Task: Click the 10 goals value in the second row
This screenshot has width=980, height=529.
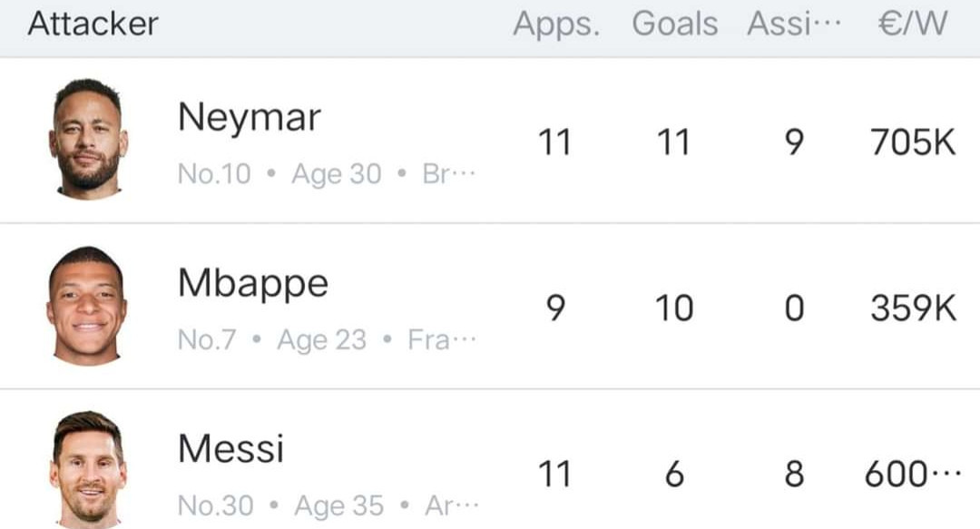Action: click(x=674, y=309)
